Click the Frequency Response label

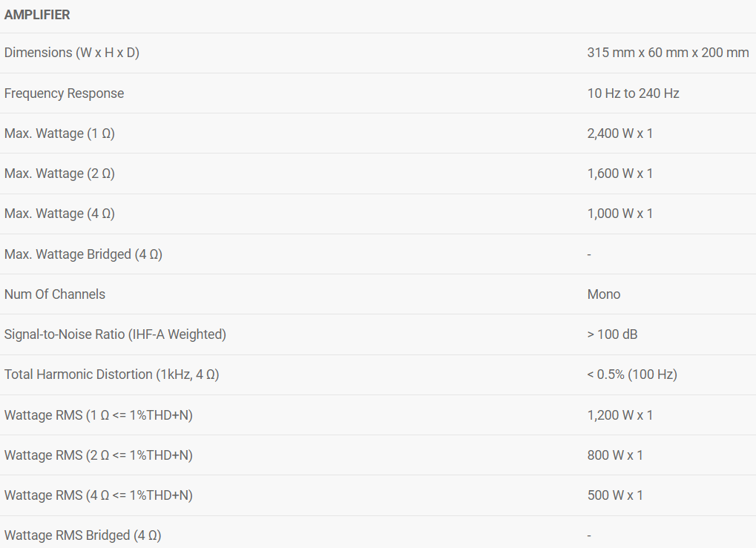click(64, 93)
